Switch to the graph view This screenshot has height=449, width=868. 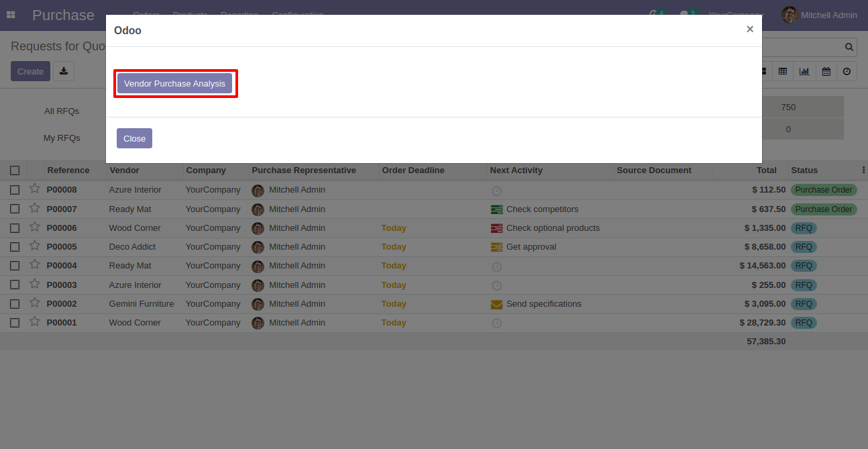[x=804, y=71]
